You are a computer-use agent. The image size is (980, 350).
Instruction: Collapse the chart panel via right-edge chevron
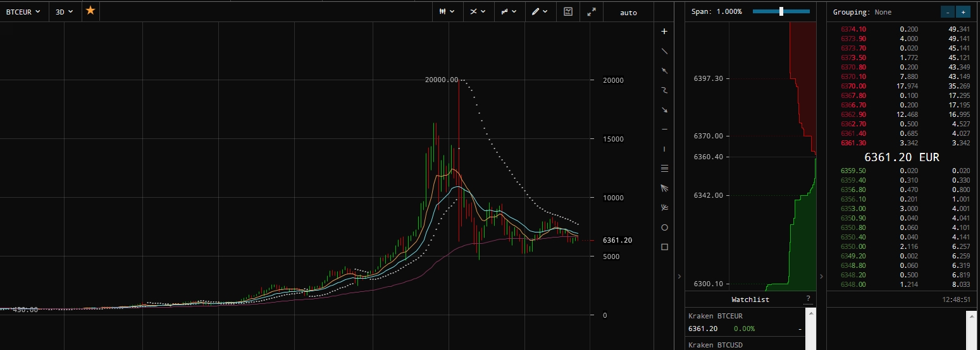coord(678,276)
